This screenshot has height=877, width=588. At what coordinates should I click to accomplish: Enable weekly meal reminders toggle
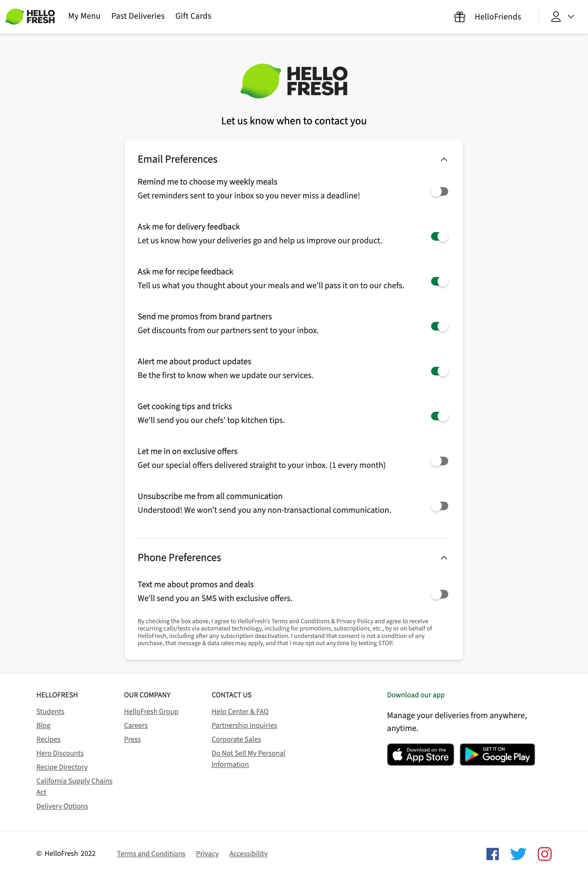tap(440, 191)
